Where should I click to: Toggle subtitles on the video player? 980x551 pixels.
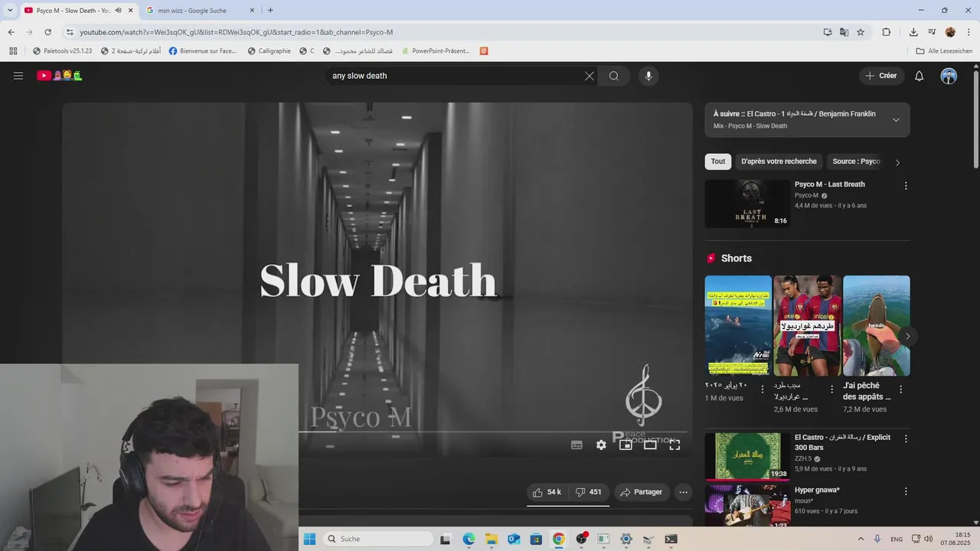coord(577,445)
